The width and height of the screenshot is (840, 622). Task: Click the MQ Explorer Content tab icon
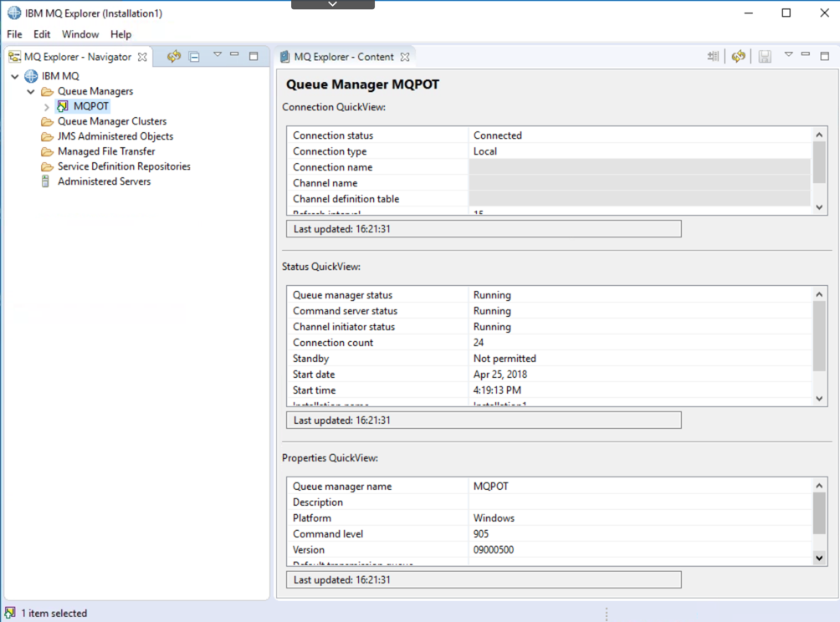(x=285, y=57)
